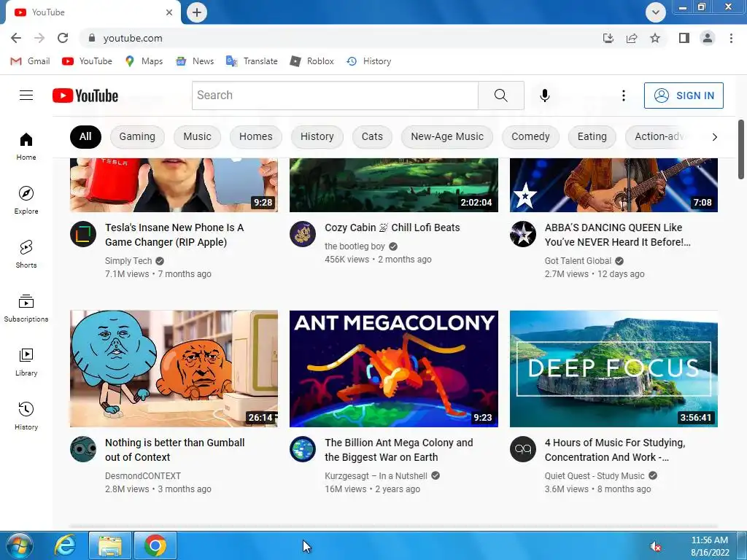Open Simply Tech channel avatar
The height and width of the screenshot is (560, 747).
[x=83, y=234]
